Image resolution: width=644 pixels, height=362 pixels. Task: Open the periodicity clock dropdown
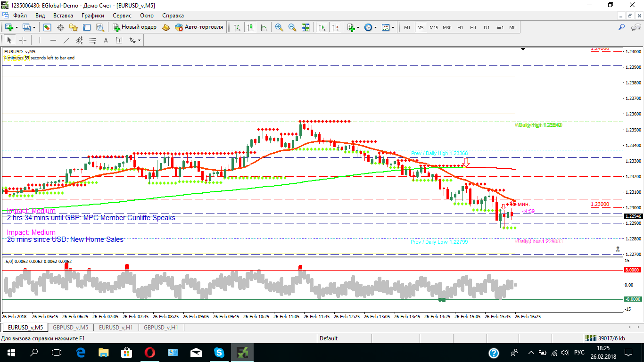[x=371, y=27]
